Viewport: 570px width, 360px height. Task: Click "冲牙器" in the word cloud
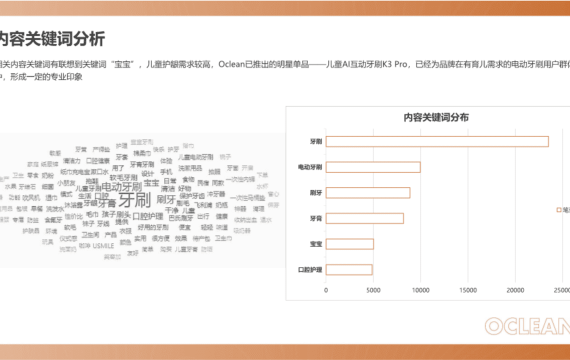point(216,194)
